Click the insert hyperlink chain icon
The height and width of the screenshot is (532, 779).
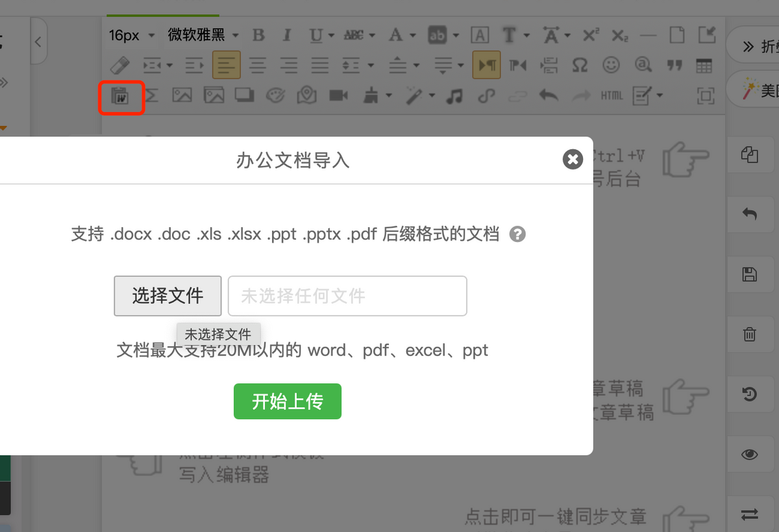486,96
